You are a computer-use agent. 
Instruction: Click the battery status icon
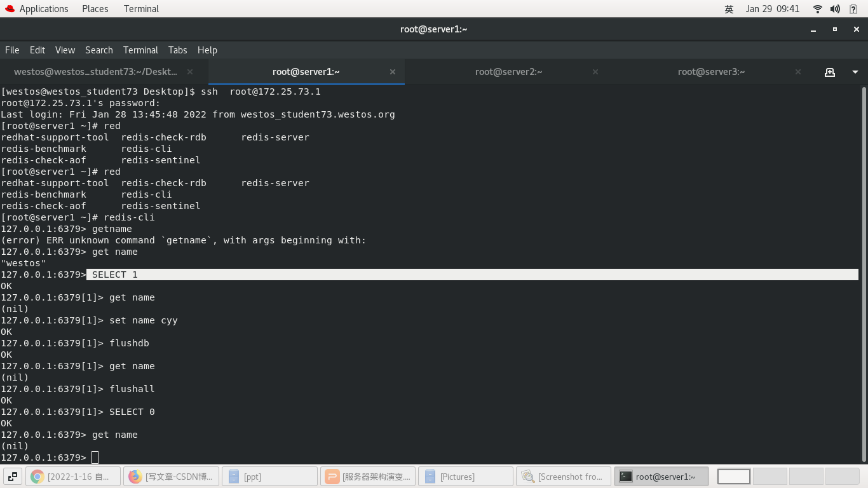click(853, 9)
